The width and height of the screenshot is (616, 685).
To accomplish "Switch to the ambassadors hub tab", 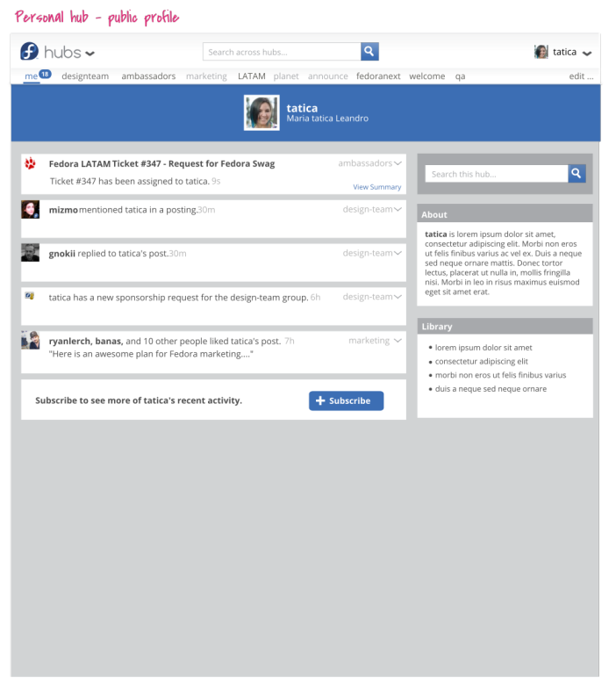I will pyautogui.click(x=148, y=76).
